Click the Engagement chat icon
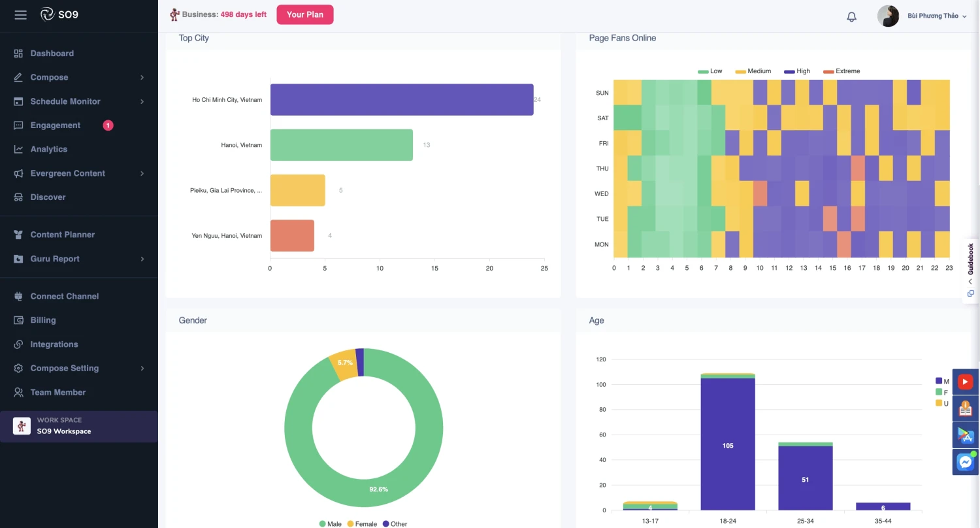Screen dimensions: 980x528 [x=18, y=125]
